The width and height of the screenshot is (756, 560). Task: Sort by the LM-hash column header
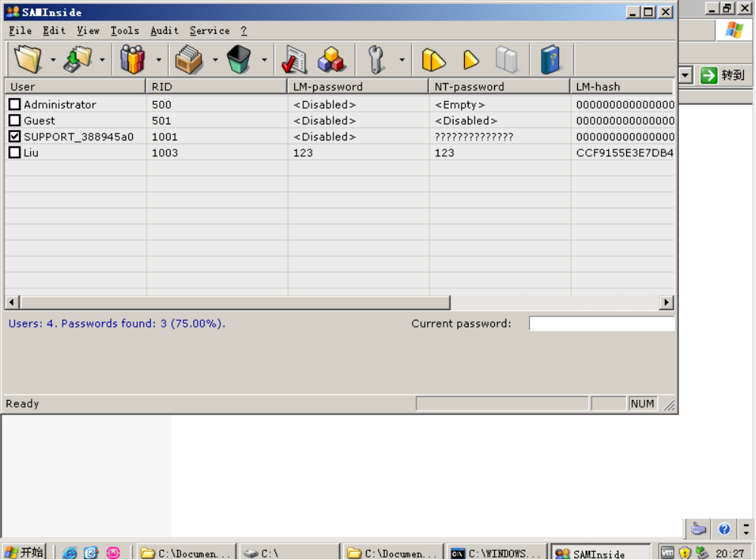tap(622, 86)
